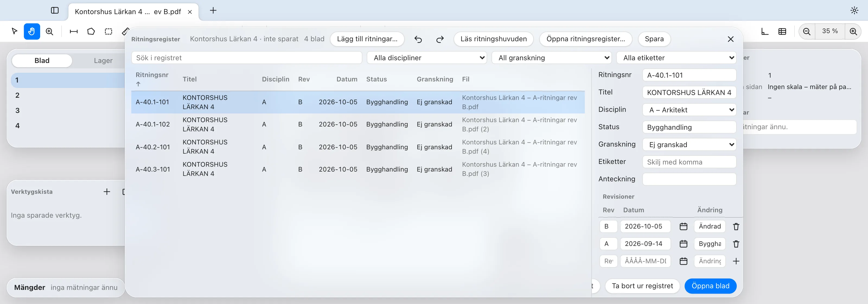868x304 pixels.
Task: Switch to the Blad tab
Action: click(42, 61)
